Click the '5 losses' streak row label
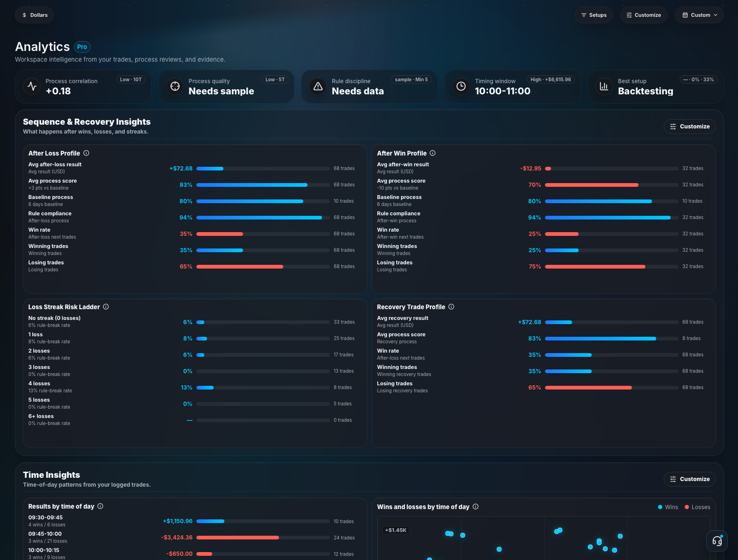 (x=39, y=400)
